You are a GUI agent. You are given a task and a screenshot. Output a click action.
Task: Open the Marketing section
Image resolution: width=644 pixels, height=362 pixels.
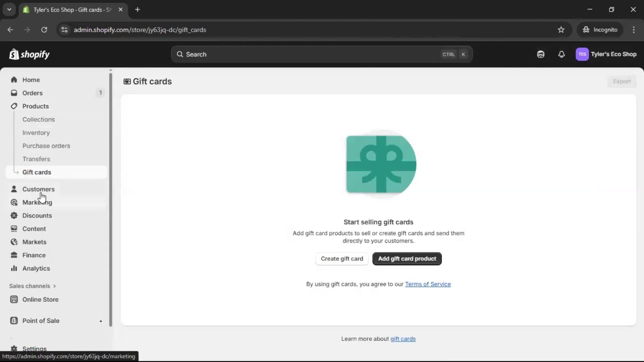pos(37,202)
